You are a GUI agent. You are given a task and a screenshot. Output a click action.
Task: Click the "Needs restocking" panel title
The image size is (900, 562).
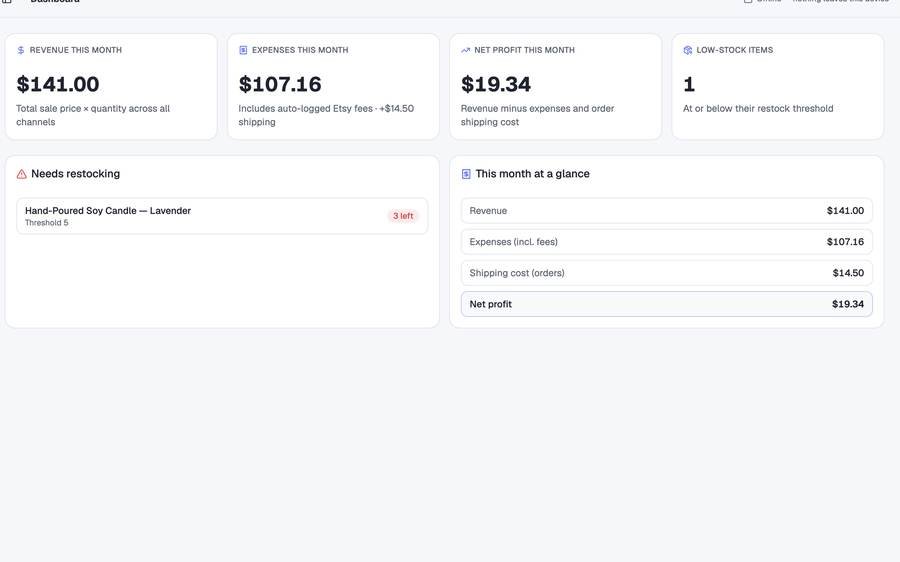click(76, 173)
